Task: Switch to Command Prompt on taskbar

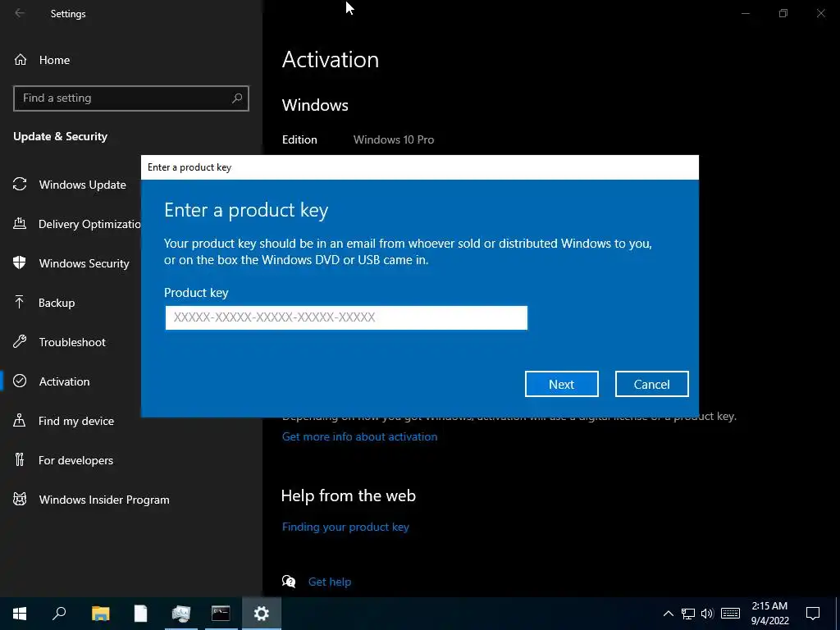Action: pyautogui.click(x=221, y=614)
